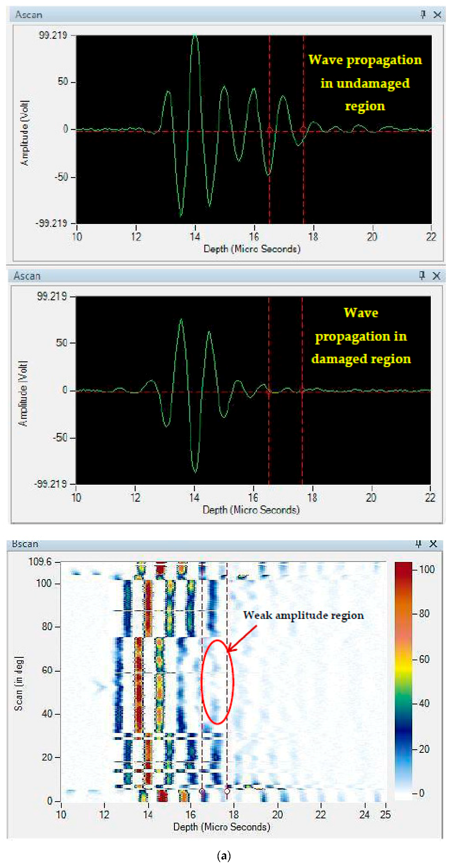This screenshot has width=451, height=868.
Task: Select right red gate marker in damaged Ascan
Action: click(x=302, y=391)
